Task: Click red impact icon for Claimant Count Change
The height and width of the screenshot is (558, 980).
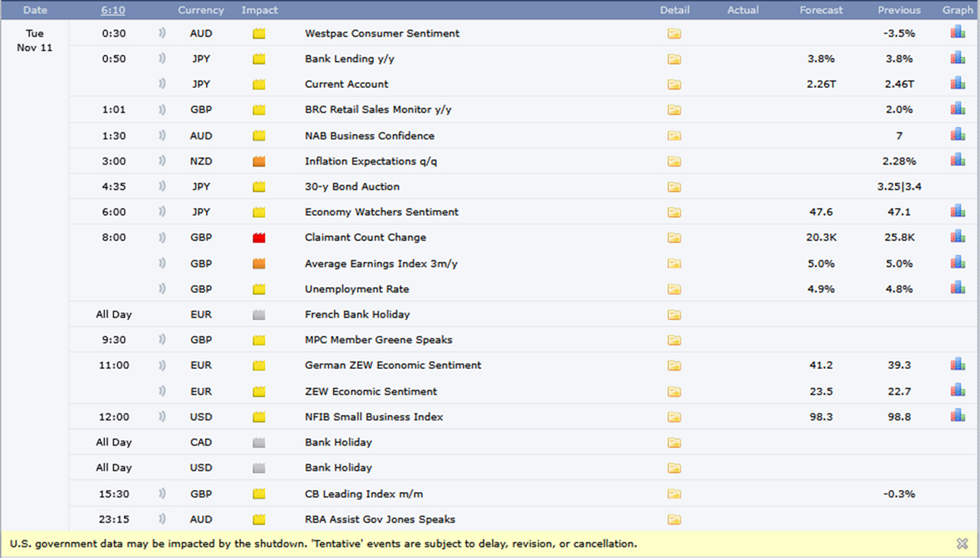Action: 259,238
